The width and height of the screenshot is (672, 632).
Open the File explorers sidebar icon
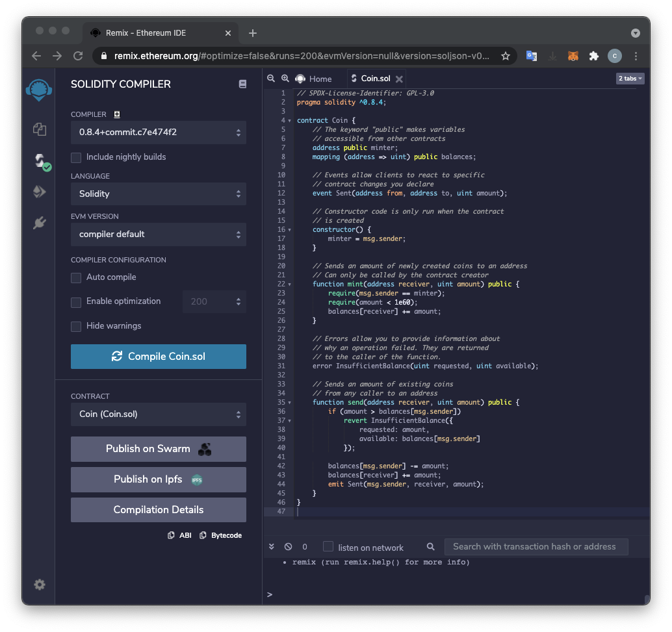click(x=40, y=129)
